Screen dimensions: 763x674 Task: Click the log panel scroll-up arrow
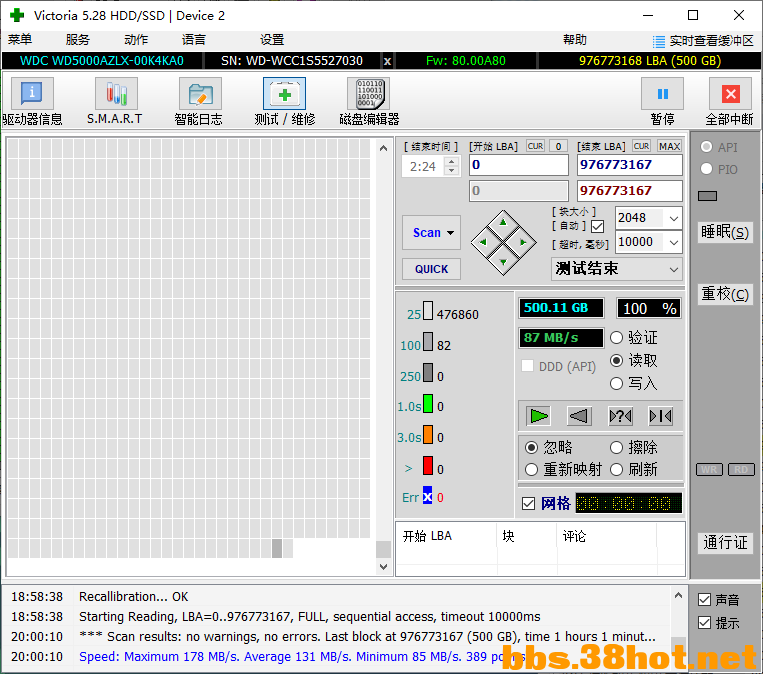pos(678,595)
